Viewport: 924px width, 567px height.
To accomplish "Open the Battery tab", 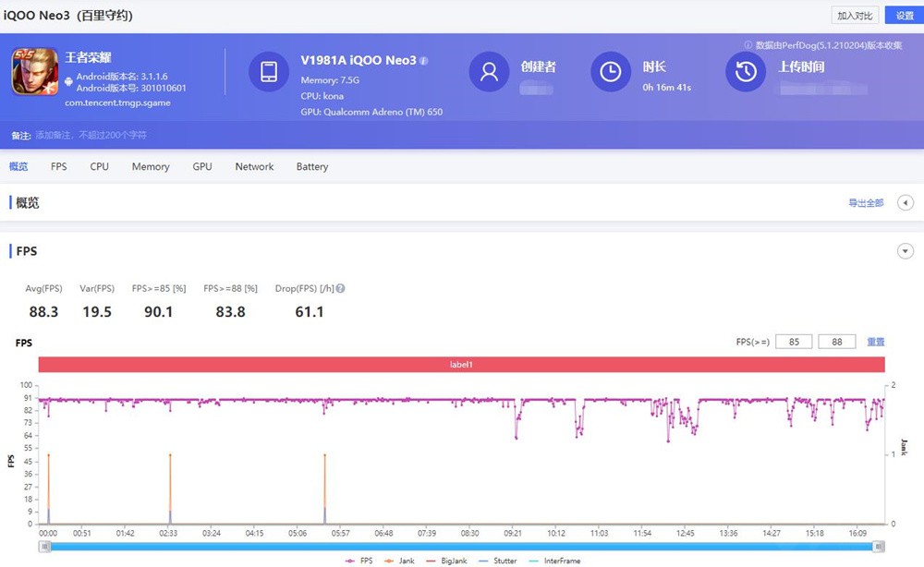I will pyautogui.click(x=312, y=167).
